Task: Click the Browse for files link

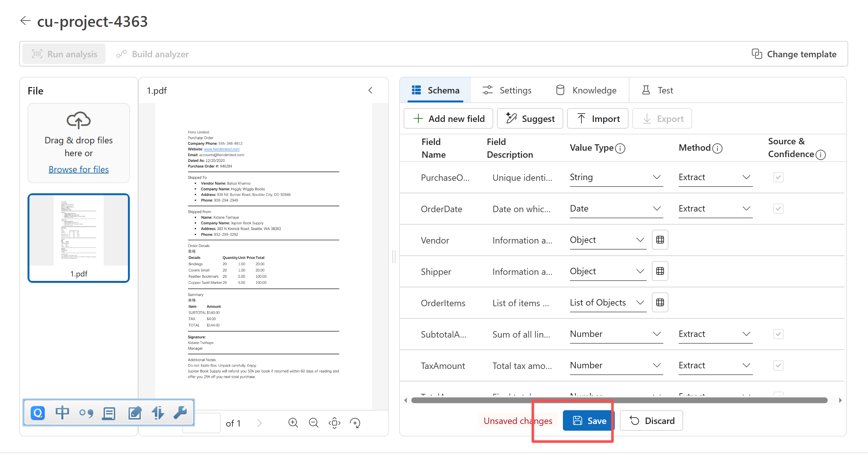Action: 78,169
